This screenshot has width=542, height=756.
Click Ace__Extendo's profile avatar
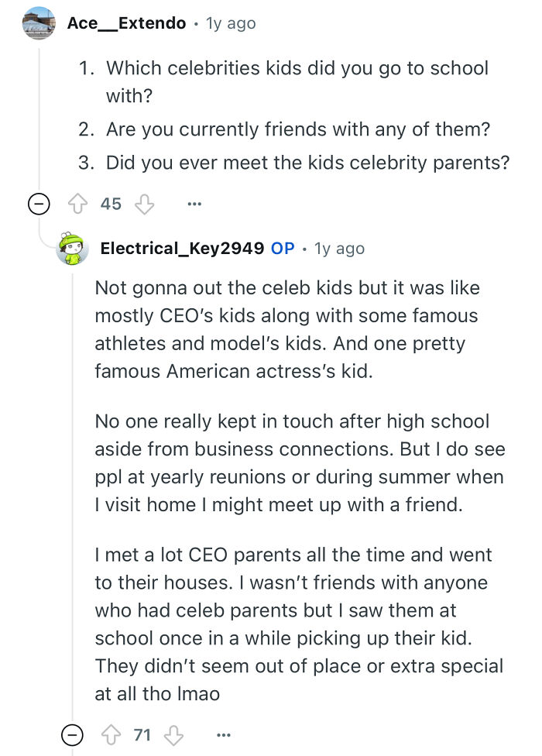click(37, 22)
